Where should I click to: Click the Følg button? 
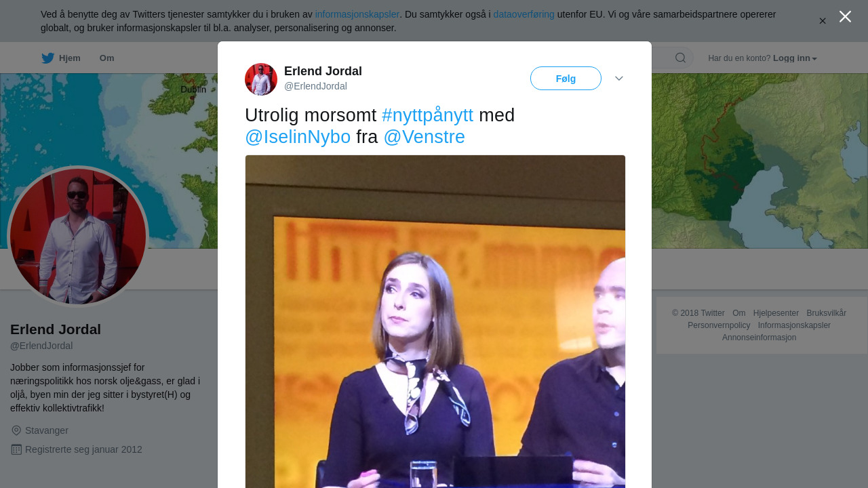pos(566,79)
